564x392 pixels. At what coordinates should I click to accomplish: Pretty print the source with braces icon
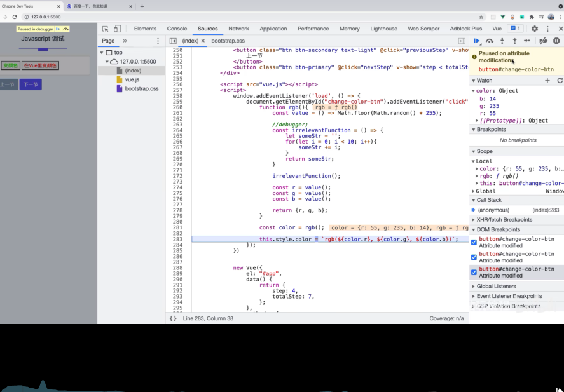click(173, 318)
